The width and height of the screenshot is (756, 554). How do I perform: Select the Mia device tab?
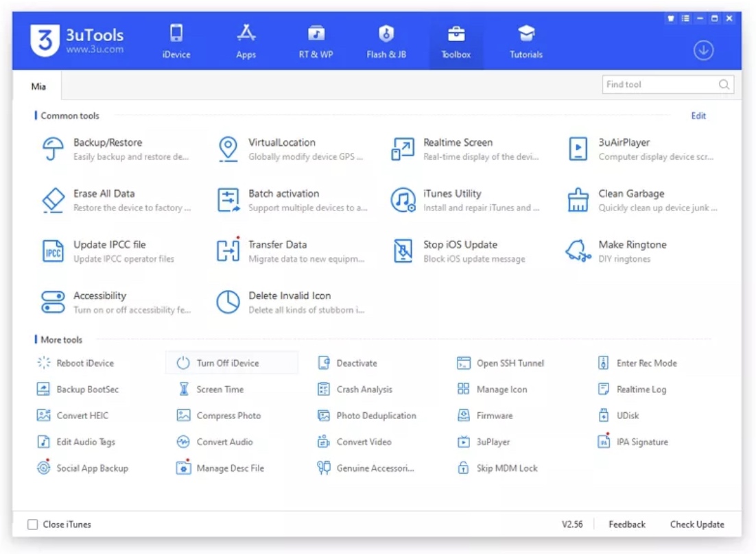38,86
